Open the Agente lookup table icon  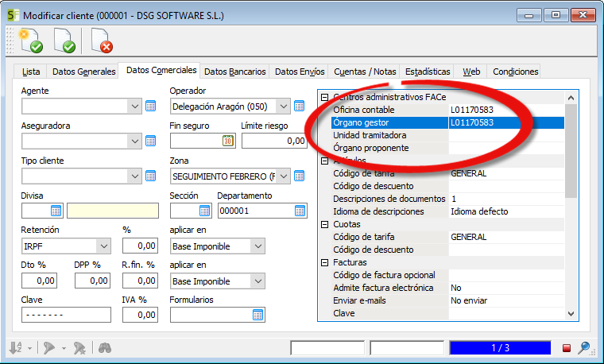(x=151, y=106)
